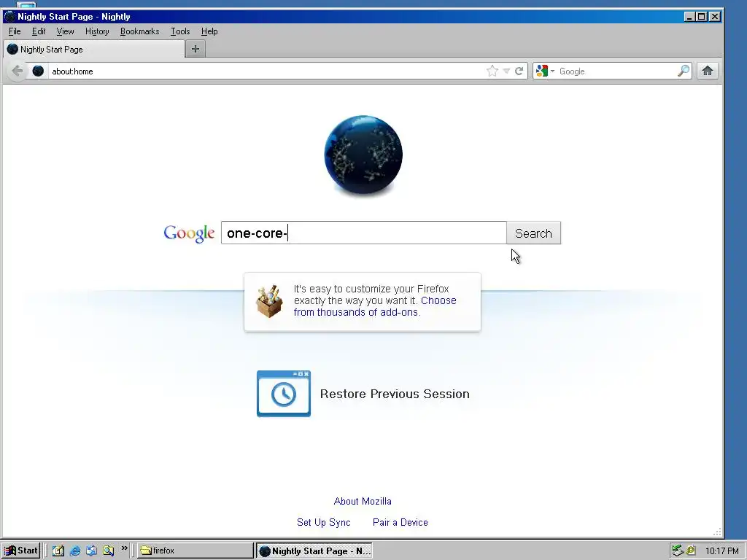Click the large Nightly globe logo

363,156
